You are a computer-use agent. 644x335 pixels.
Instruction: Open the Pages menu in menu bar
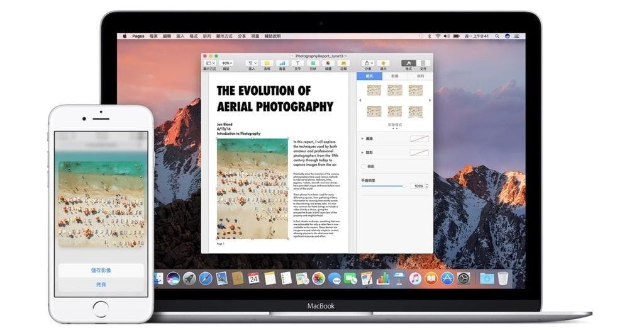[x=138, y=36]
